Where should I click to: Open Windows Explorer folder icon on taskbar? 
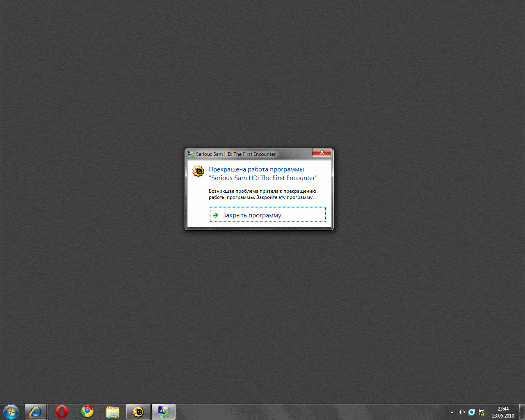pos(113,412)
